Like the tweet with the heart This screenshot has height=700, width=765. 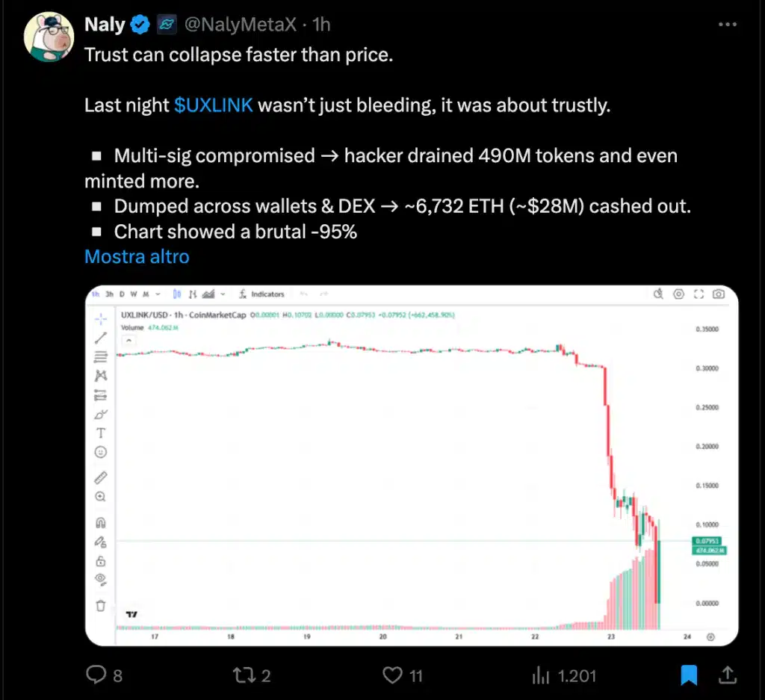coord(393,676)
